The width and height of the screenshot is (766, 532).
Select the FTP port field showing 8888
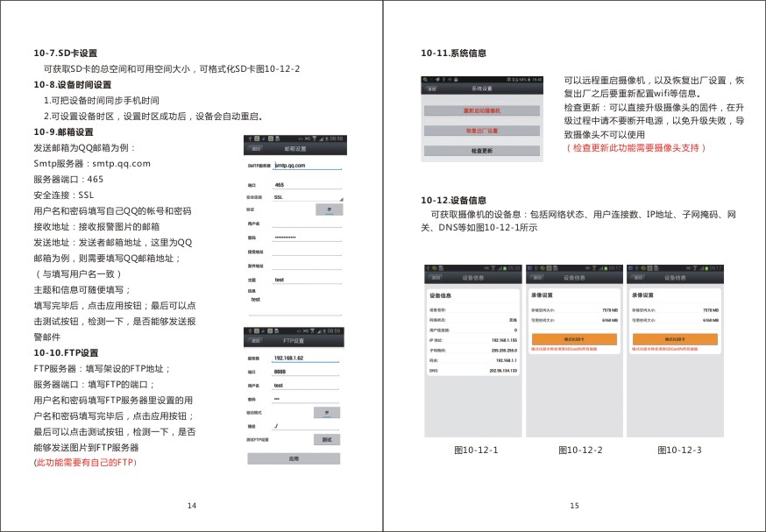coord(305,372)
